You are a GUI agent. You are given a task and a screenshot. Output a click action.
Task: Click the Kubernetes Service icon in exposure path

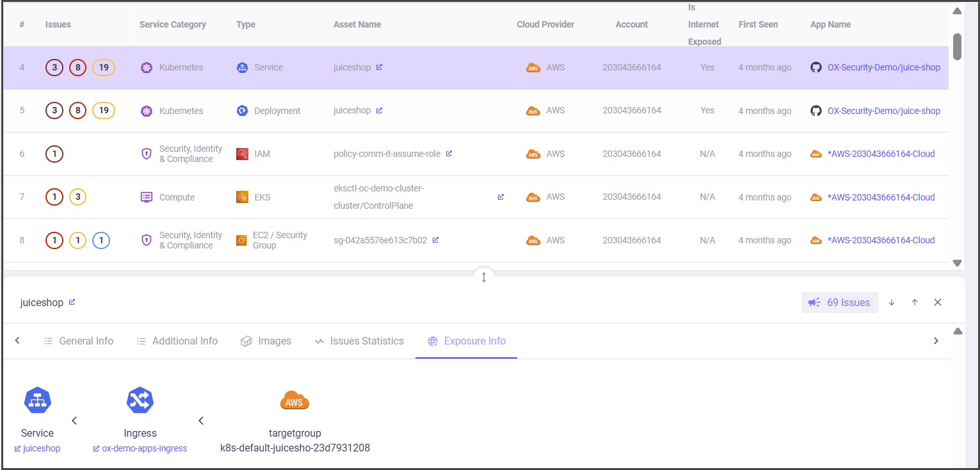37,401
